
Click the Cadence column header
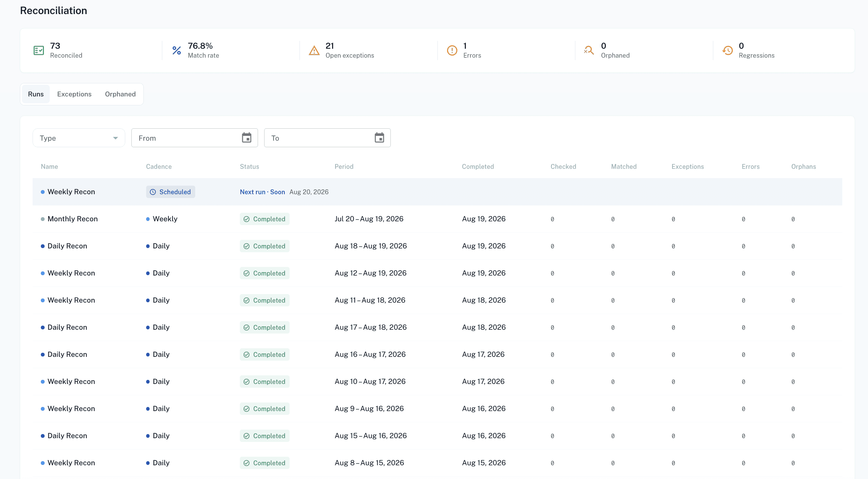coord(159,167)
